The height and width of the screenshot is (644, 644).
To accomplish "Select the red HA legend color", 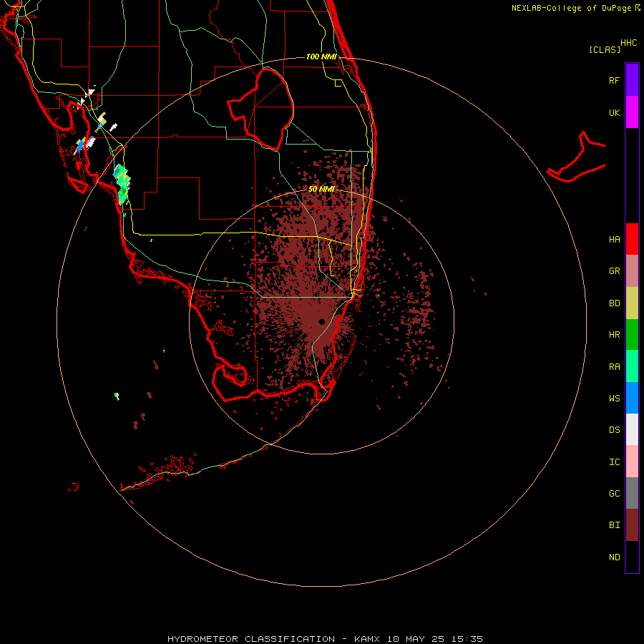I will [632, 239].
